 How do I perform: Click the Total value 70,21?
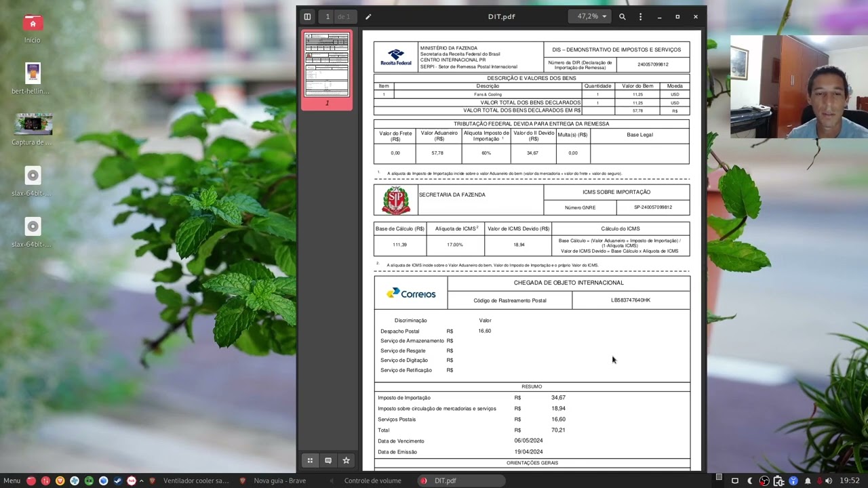pyautogui.click(x=558, y=430)
